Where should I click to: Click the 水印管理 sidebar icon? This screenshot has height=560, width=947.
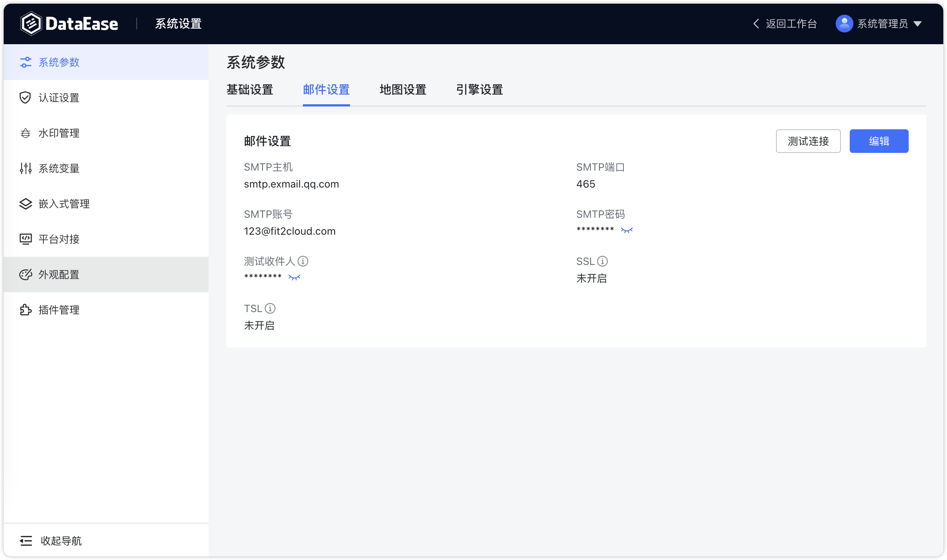25,133
